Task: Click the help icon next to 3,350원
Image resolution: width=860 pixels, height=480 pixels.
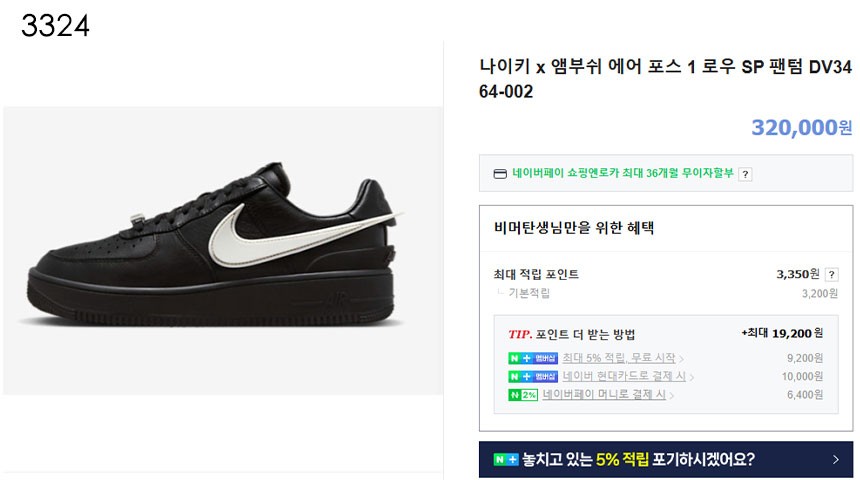Action: click(x=831, y=274)
